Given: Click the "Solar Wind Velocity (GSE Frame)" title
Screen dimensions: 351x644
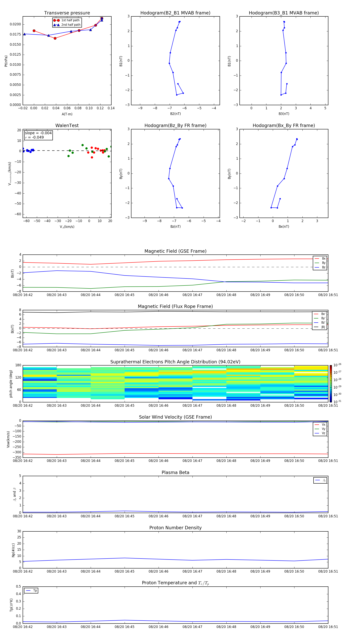Looking at the screenshot, I should pos(175,417).
